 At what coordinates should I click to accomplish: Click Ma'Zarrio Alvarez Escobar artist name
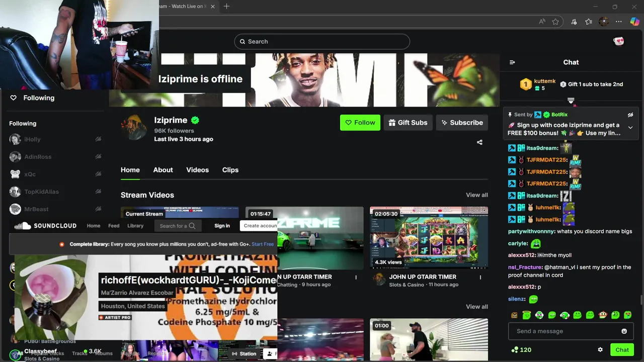(137, 293)
